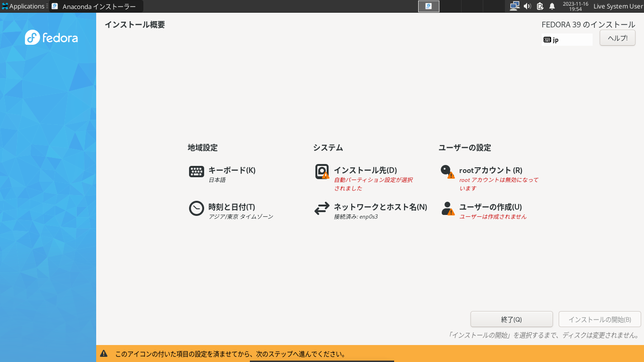Click the battery power manager icon

(x=540, y=6)
